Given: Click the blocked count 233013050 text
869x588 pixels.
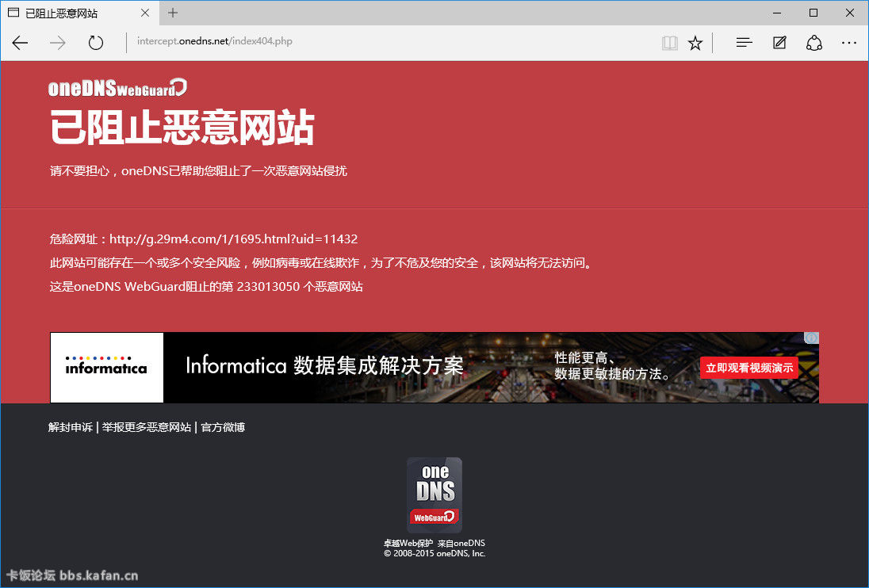Looking at the screenshot, I should pos(268,287).
